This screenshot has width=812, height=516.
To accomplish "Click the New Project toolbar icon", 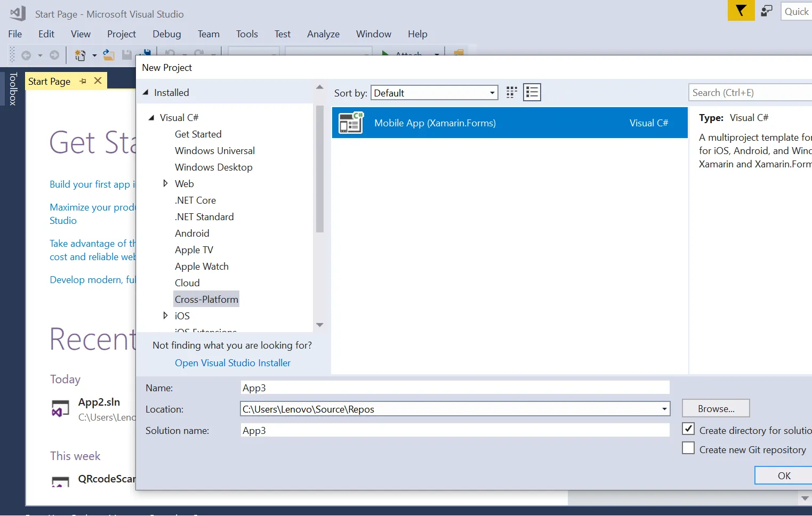I will (80, 55).
